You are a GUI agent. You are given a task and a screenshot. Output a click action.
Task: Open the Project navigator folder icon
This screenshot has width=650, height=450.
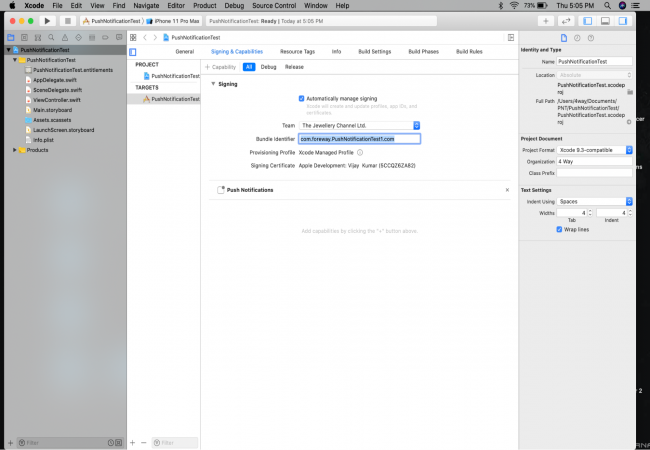[x=11, y=37]
